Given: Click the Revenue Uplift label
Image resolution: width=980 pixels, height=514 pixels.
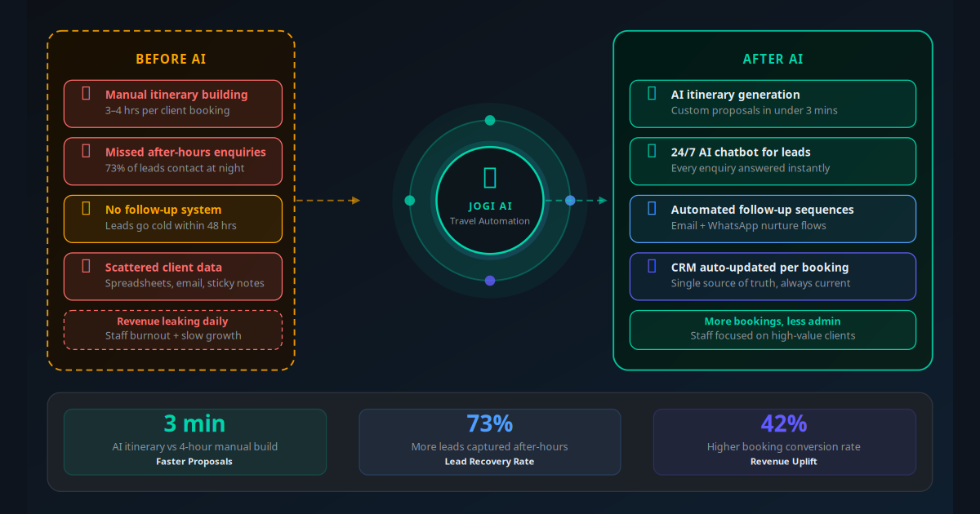Looking at the screenshot, I should pyautogui.click(x=784, y=462).
